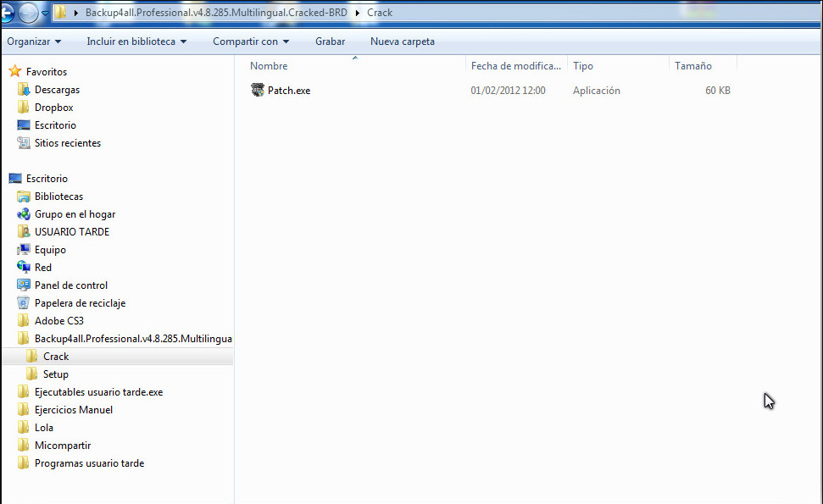Open Bibliotecas in the navigation pane
The width and height of the screenshot is (823, 504).
click(x=58, y=197)
